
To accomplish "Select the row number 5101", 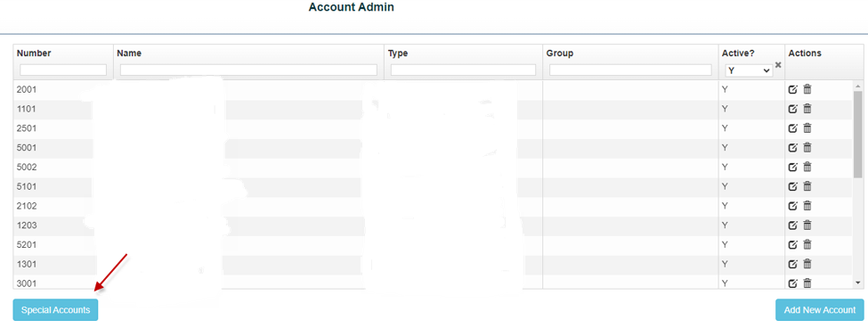I will 26,186.
